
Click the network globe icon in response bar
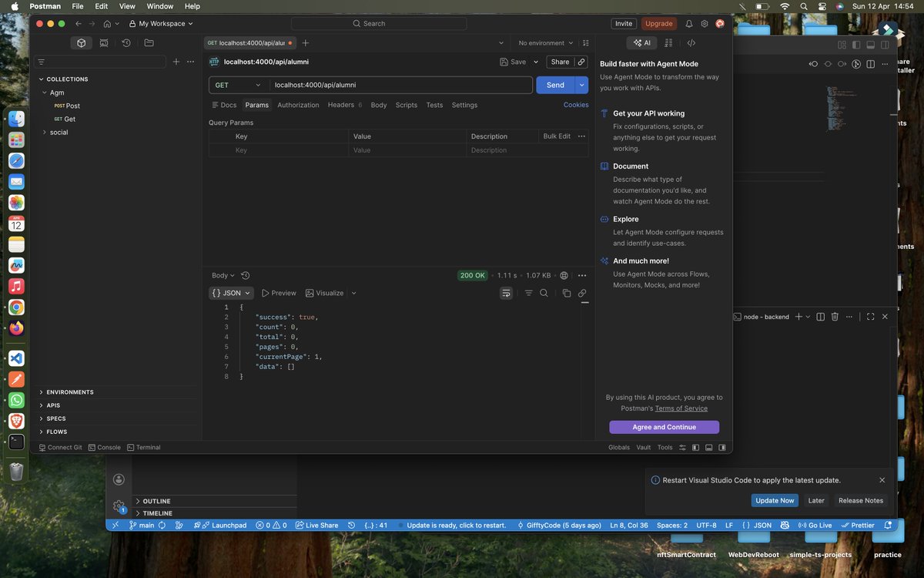coord(564,275)
